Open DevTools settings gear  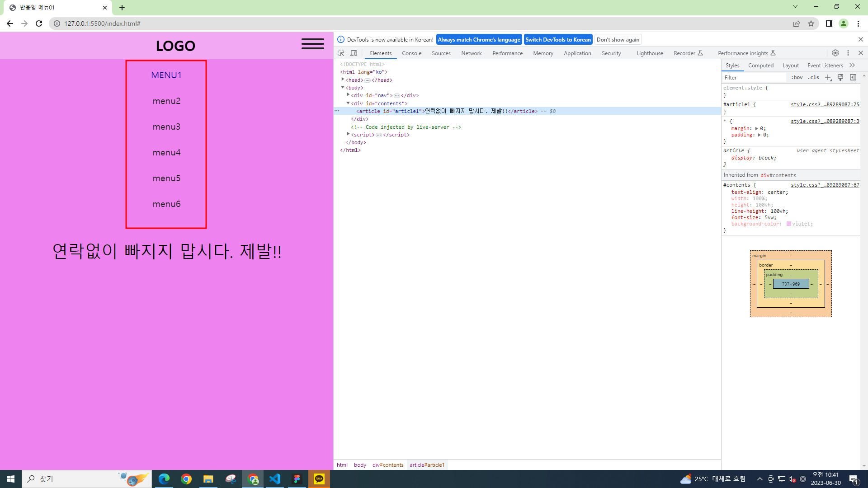(x=835, y=53)
